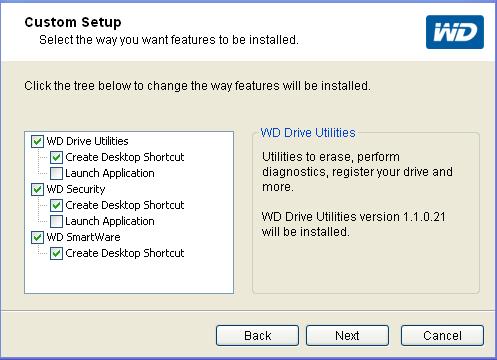Select Create Desktop Shortcut label under WD SmartWare
The height and width of the screenshot is (360, 497).
(x=125, y=253)
